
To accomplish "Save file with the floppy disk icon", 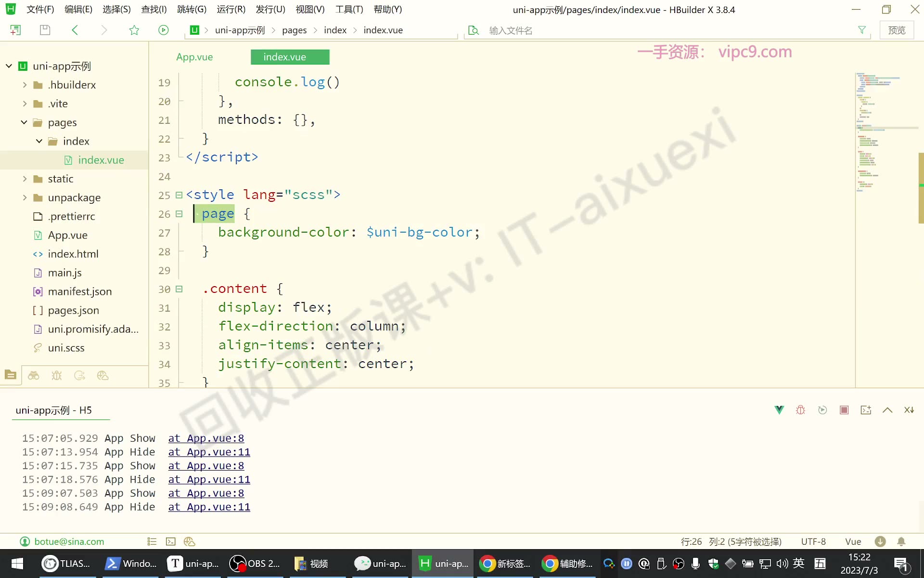I will coord(45,30).
